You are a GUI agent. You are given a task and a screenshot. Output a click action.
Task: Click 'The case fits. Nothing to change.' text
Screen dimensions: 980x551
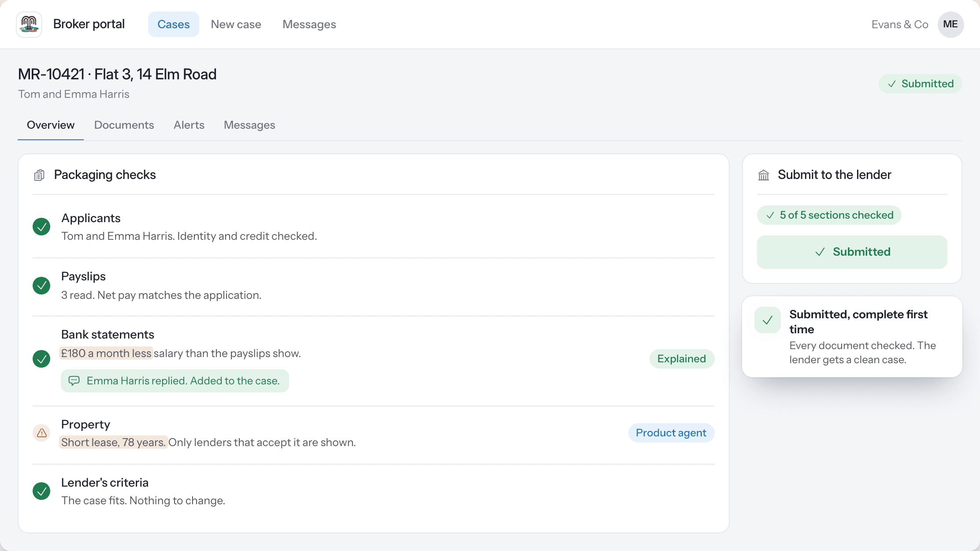coord(143,500)
